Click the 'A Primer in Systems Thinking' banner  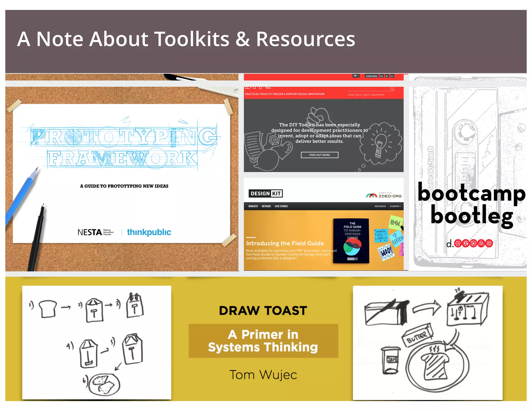(263, 341)
